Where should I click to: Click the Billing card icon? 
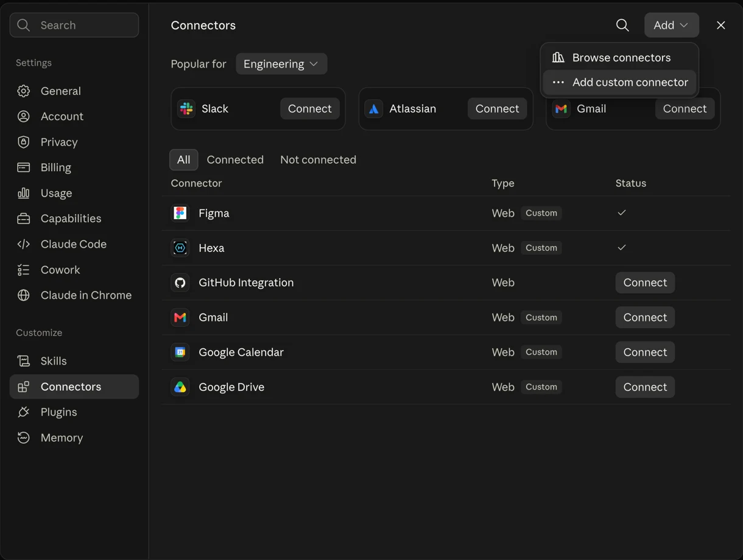pos(24,167)
